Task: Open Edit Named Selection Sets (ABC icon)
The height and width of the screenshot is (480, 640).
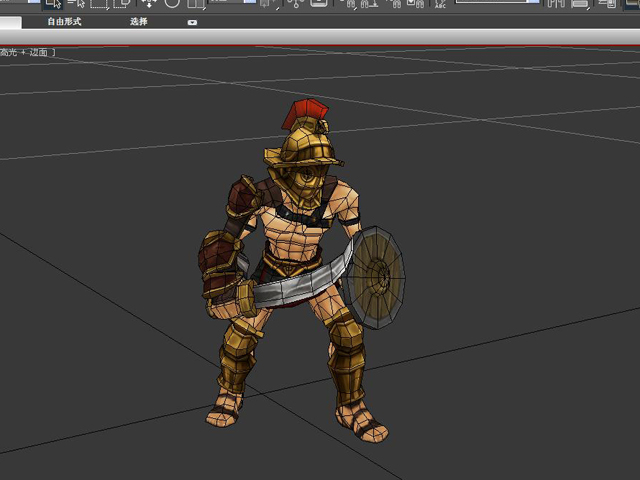Action: [x=440, y=4]
